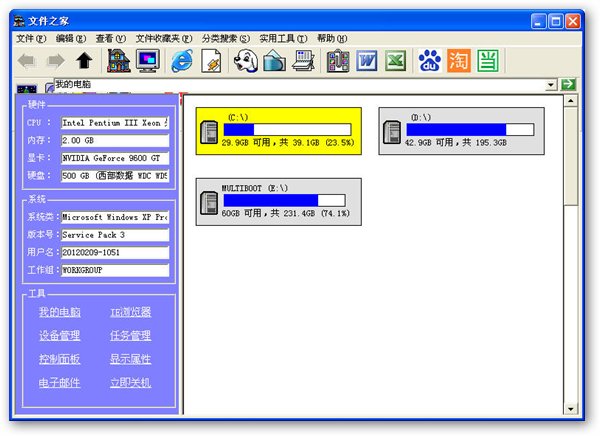Screen dimensions: 600x436
Task: Select the C:\ drive icon
Action: pyautogui.click(x=209, y=132)
